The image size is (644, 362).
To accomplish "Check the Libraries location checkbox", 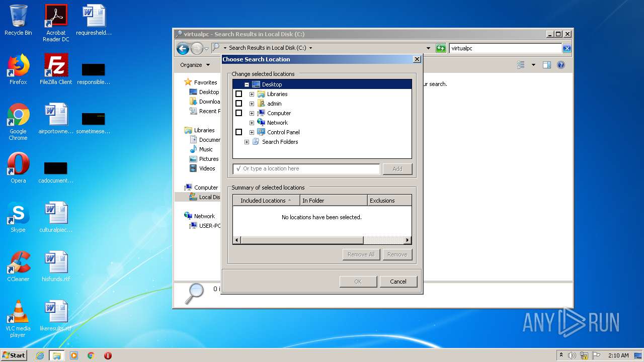I will coord(239,94).
